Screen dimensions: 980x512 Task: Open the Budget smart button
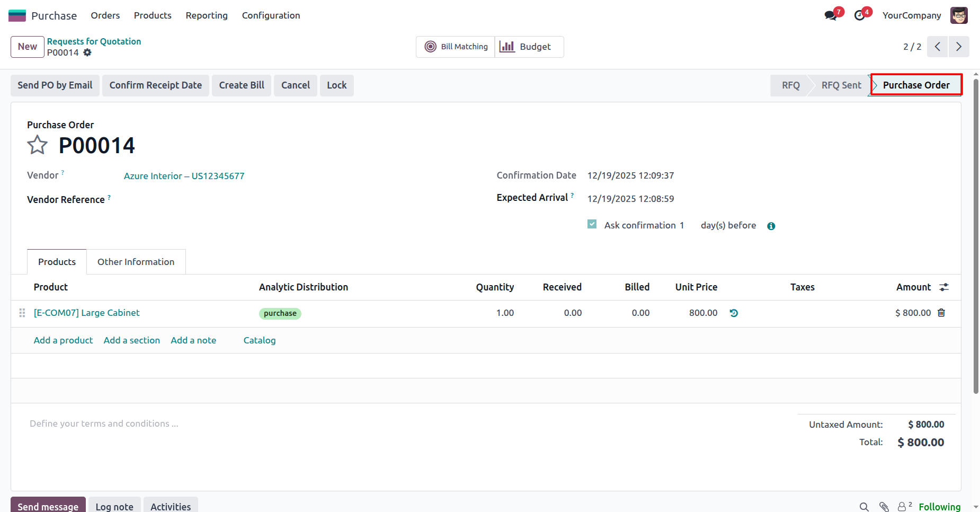[529, 47]
